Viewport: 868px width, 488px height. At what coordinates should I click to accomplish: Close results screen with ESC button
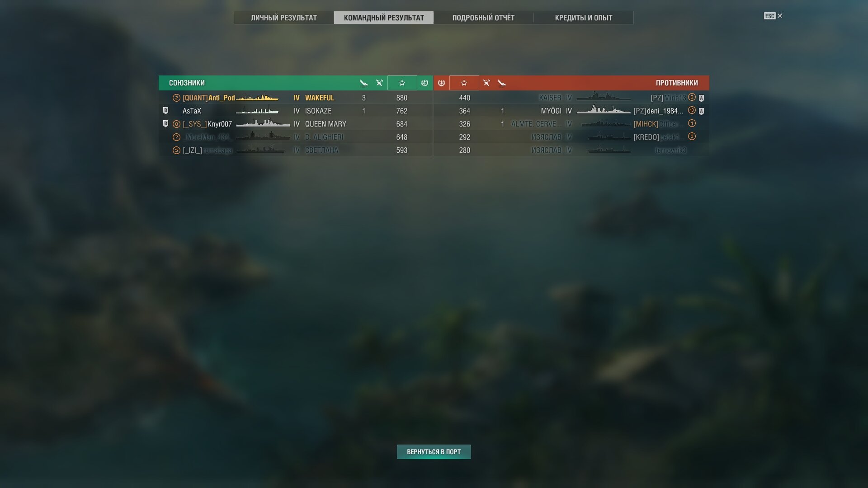[773, 16]
